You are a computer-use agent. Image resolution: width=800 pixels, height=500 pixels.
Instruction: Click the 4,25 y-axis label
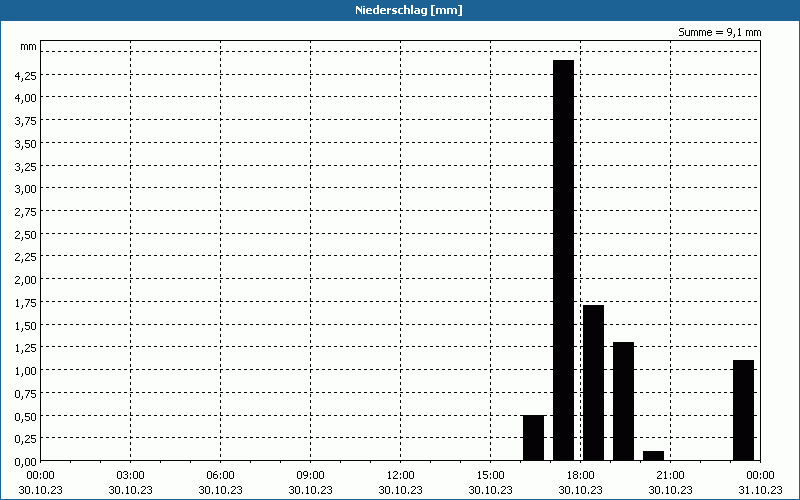(26, 76)
